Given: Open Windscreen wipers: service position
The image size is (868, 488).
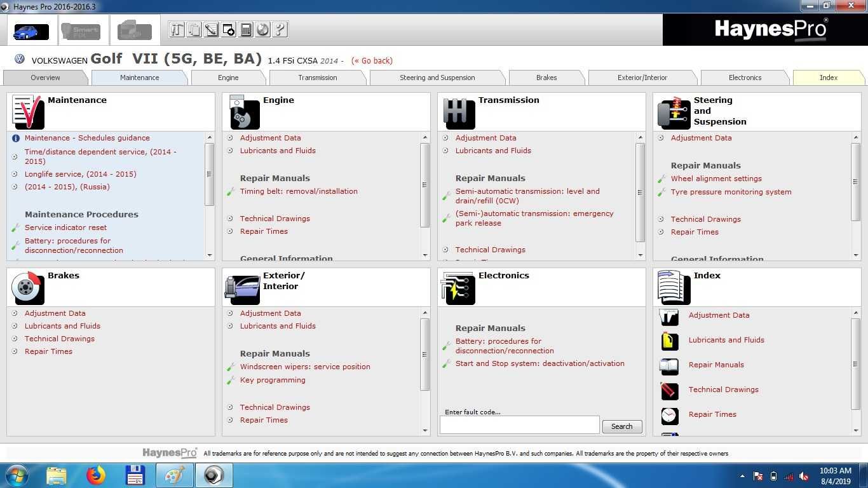Looking at the screenshot, I should [305, 367].
